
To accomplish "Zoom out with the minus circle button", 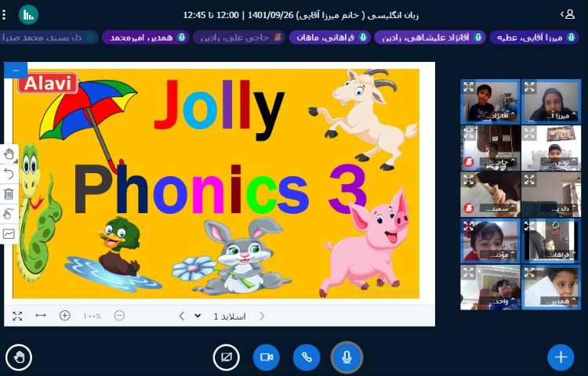I will coord(119,316).
